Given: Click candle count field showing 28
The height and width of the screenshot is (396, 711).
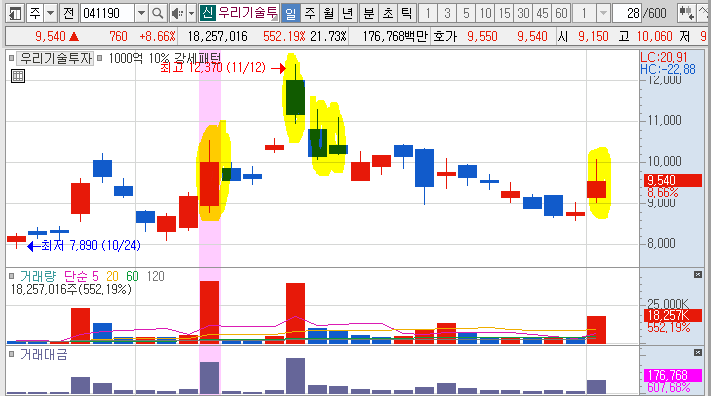Looking at the screenshot, I should [x=627, y=13].
